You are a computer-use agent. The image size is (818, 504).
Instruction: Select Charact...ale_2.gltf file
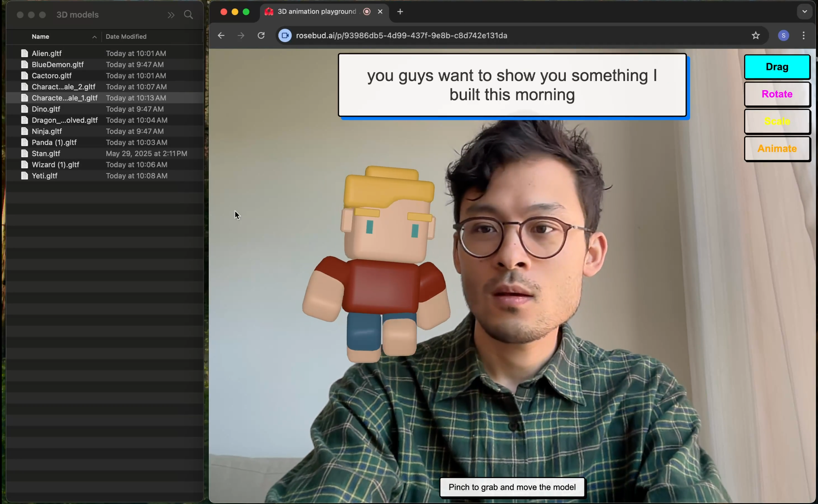click(x=105, y=87)
